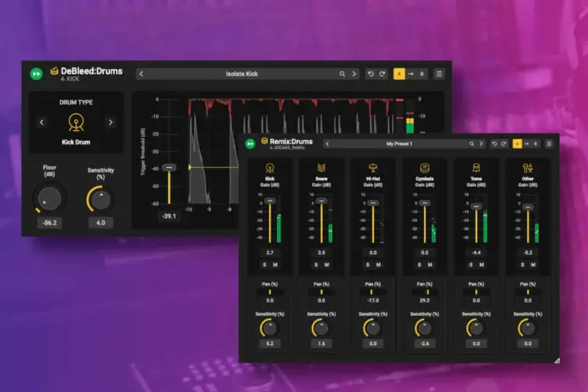The height and width of the screenshot is (392, 588).
Task: Go to next preset in Remix:Drums
Action: [481, 143]
